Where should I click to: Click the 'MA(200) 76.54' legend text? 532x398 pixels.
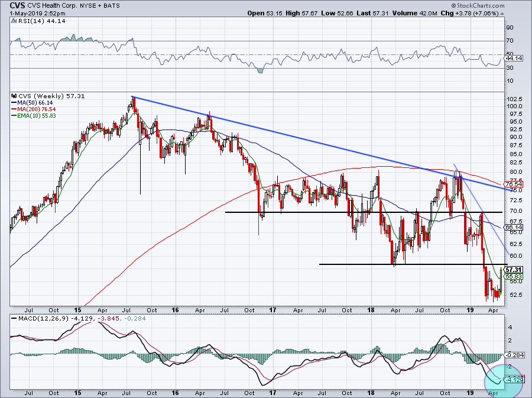(36, 109)
